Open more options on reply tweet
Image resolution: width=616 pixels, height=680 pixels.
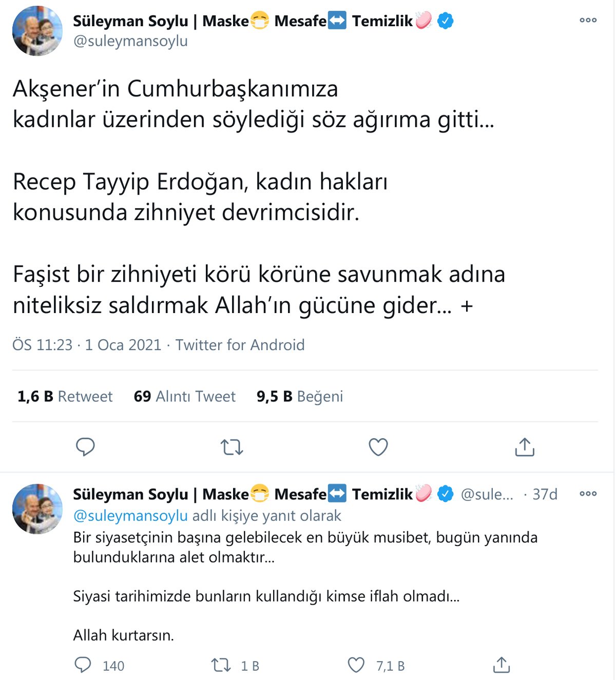tap(588, 494)
